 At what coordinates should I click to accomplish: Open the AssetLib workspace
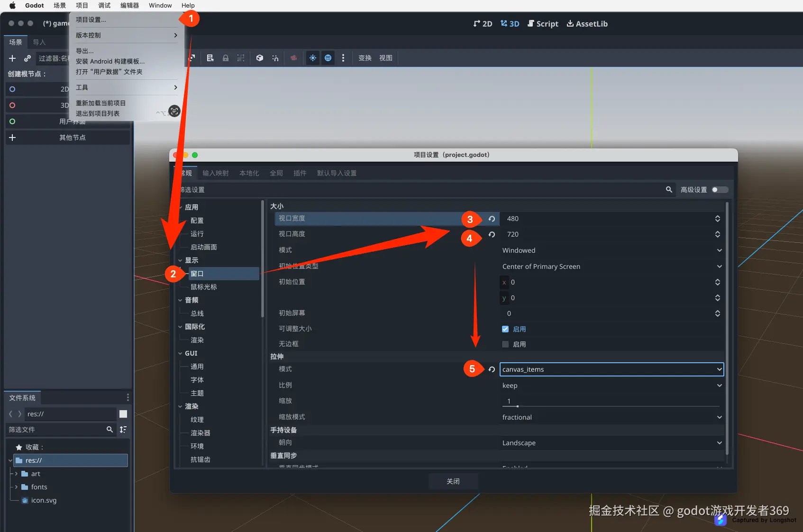(587, 24)
